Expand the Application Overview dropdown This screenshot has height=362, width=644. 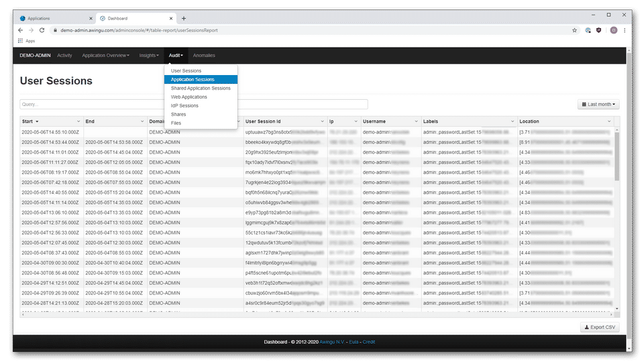point(105,56)
